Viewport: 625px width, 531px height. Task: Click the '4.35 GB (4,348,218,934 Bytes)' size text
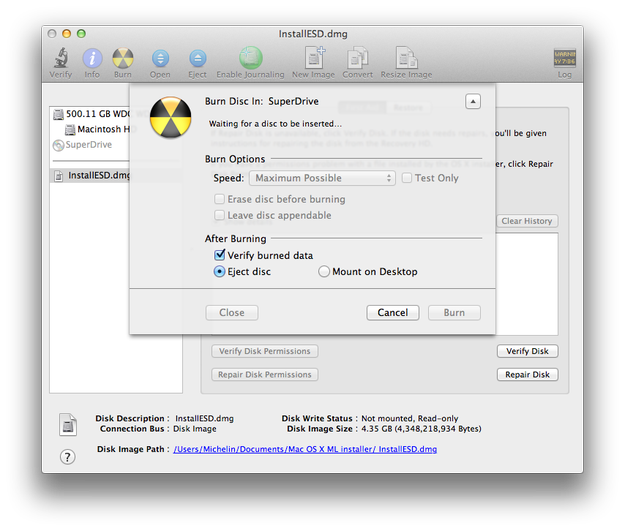tap(421, 429)
